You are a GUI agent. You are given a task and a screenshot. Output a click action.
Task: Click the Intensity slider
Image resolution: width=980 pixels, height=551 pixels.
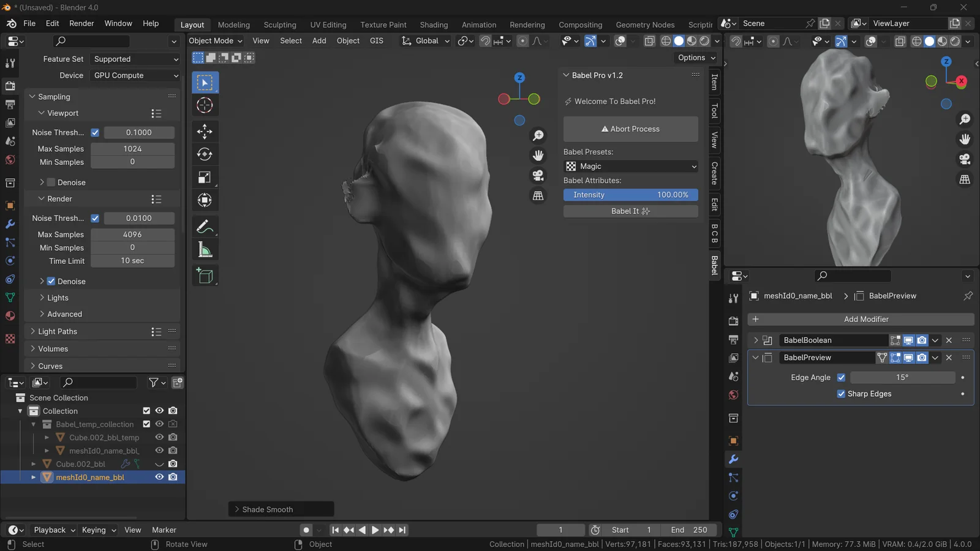click(630, 195)
